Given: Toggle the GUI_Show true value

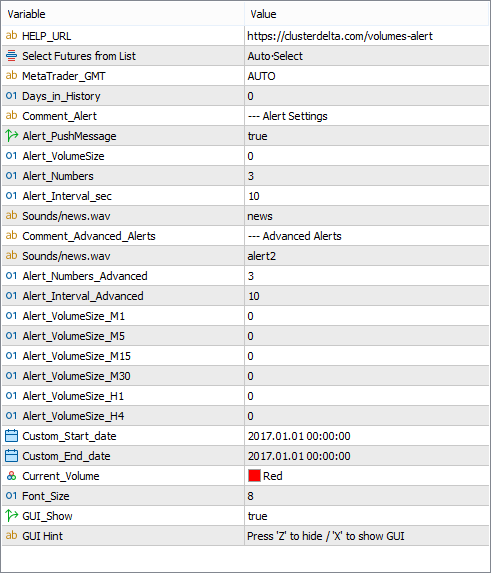Looking at the screenshot, I should [x=367, y=516].
